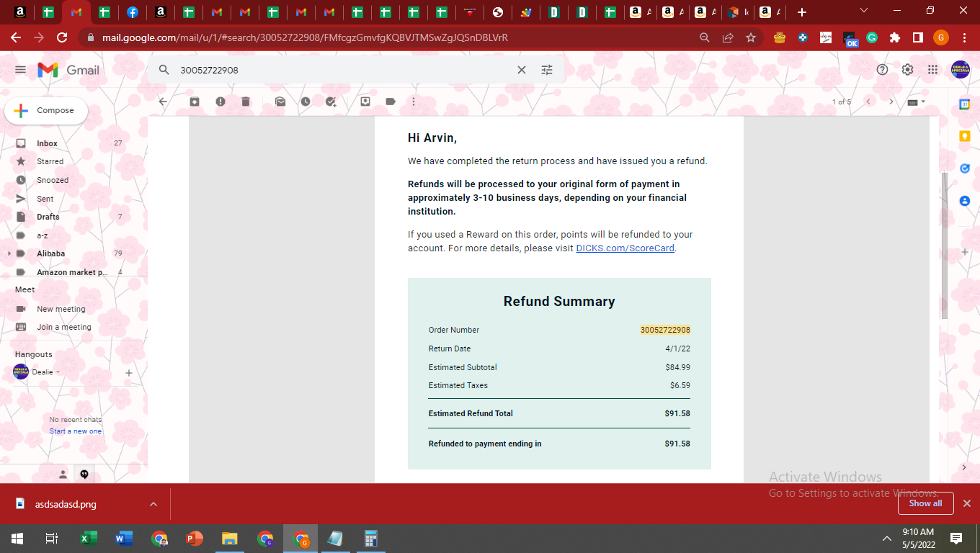The image size is (980, 553).
Task: Add a new Hangouts contact plus
Action: tap(129, 373)
